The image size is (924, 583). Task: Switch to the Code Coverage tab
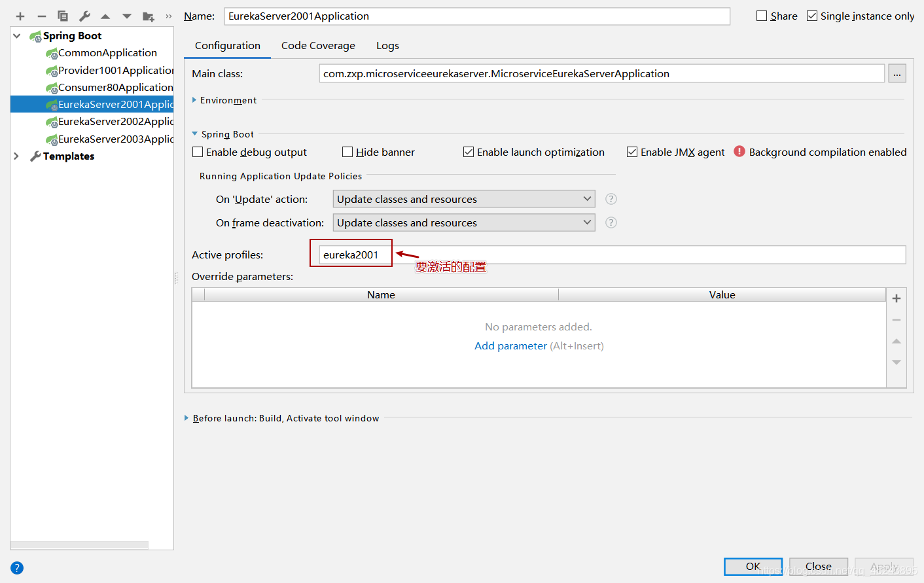point(318,46)
